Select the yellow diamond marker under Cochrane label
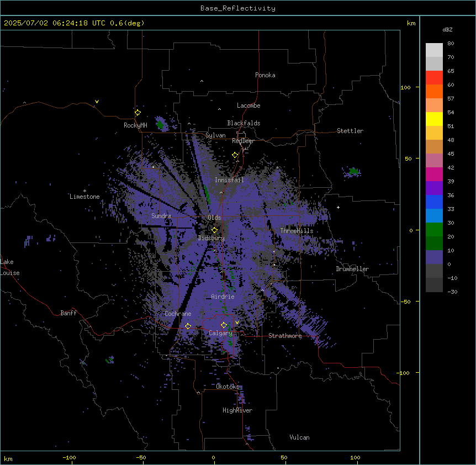The width and height of the screenshot is (476, 465). click(188, 326)
